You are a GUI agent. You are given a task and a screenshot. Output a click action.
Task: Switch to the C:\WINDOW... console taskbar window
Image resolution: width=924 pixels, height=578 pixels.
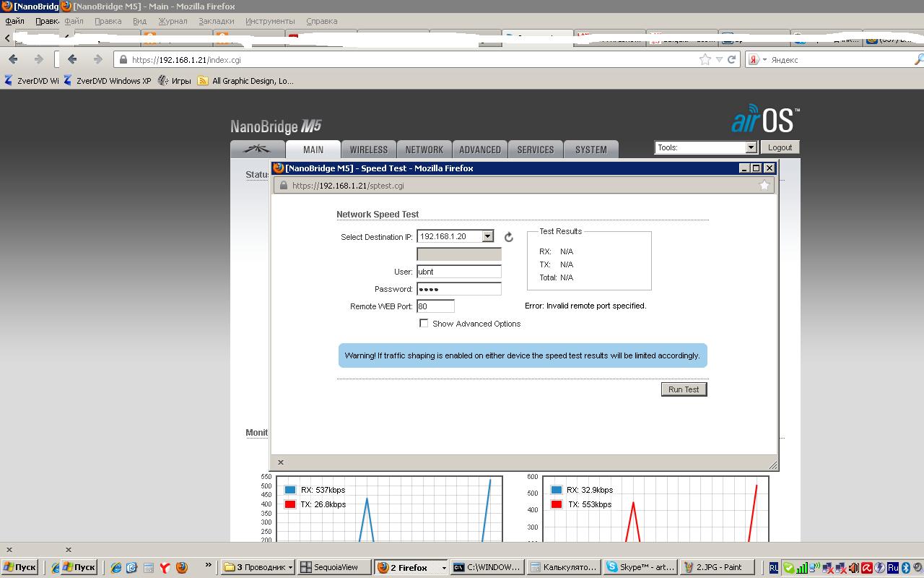[x=487, y=568]
